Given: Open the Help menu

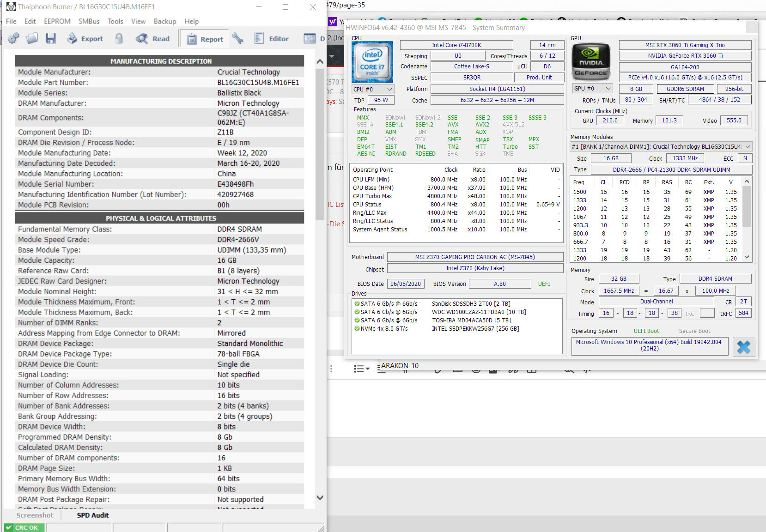Looking at the screenshot, I should [x=191, y=21].
